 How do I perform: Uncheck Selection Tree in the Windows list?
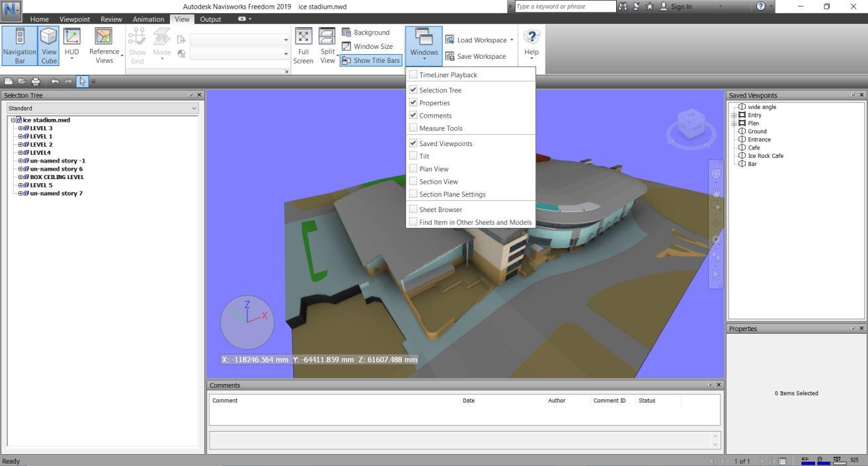(x=413, y=90)
